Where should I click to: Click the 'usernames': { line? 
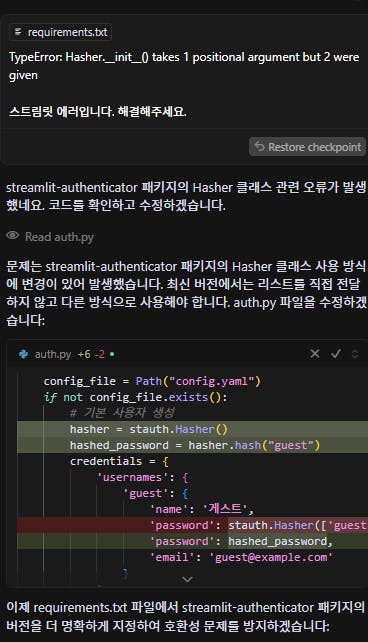coord(142,477)
